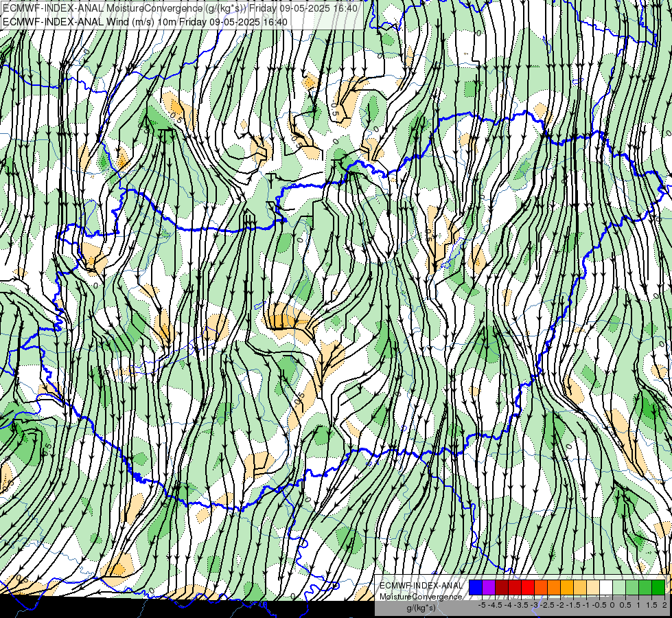Click the blue legend swatch above -5
The height and width of the screenshot is (618, 672).
pyautogui.click(x=476, y=588)
